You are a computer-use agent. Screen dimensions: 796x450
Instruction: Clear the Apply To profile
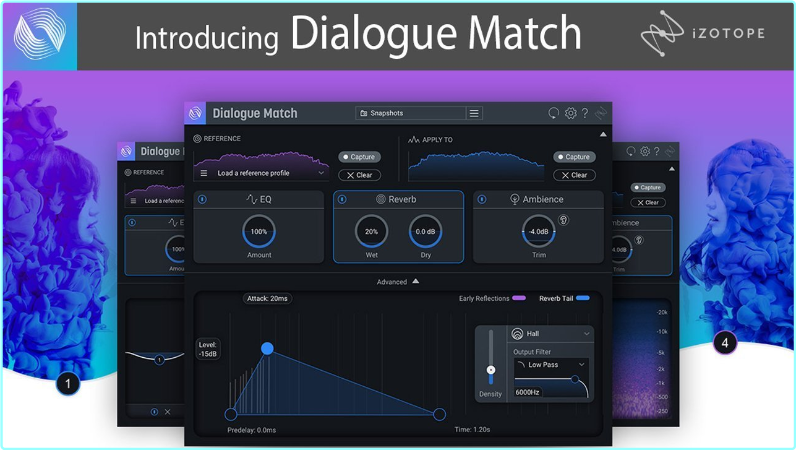coord(574,175)
